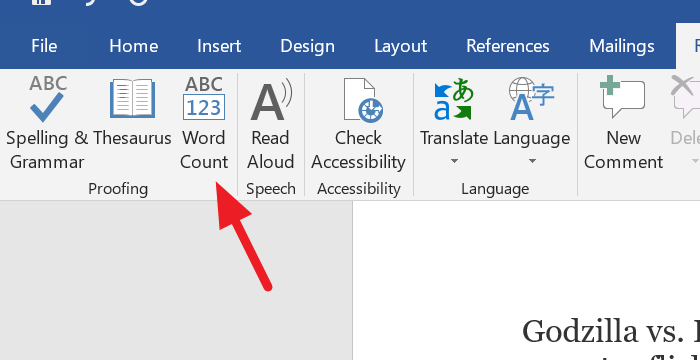Run Check Accessibility
The height and width of the screenshot is (360, 700).
pos(358,123)
